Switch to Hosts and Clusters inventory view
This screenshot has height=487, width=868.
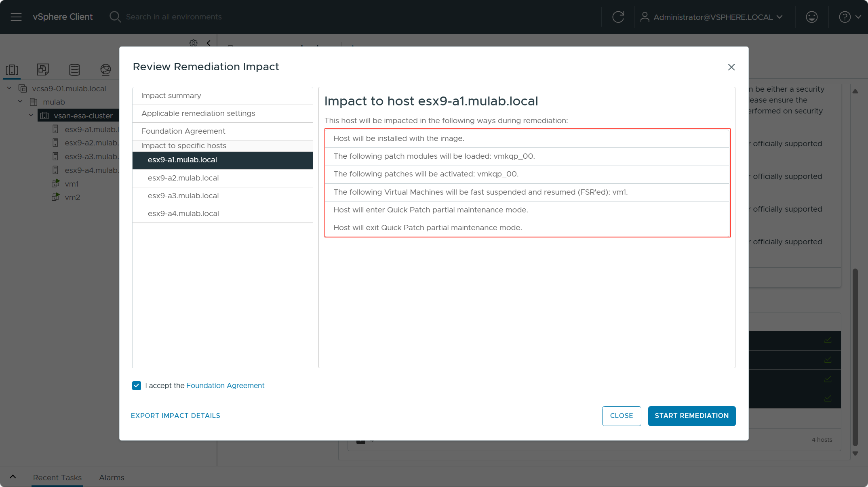pyautogui.click(x=12, y=70)
